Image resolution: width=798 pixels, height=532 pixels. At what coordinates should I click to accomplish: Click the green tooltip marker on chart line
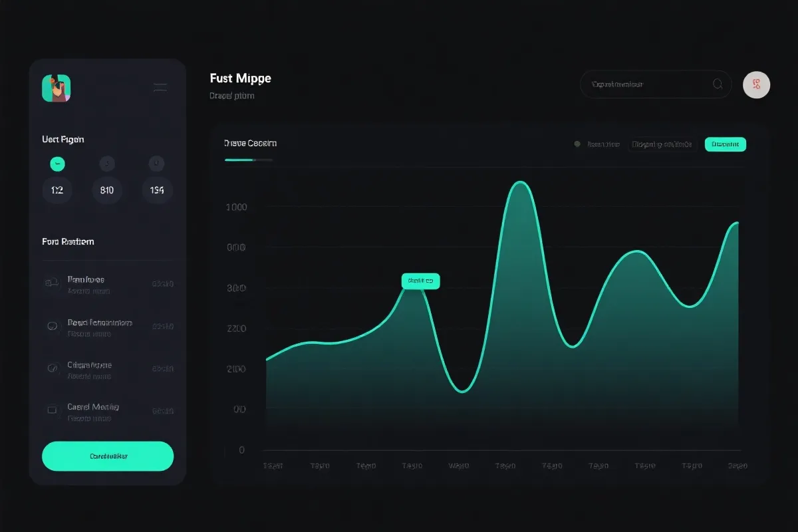pyautogui.click(x=420, y=281)
